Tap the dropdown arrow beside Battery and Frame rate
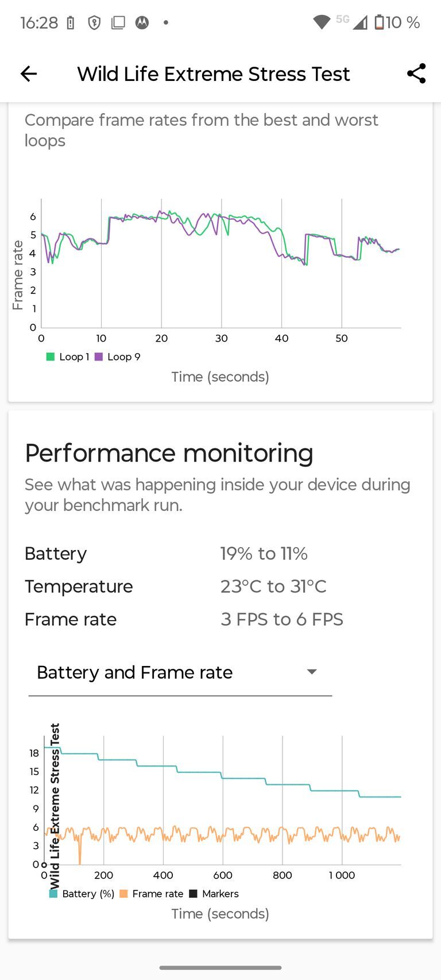 coord(311,671)
